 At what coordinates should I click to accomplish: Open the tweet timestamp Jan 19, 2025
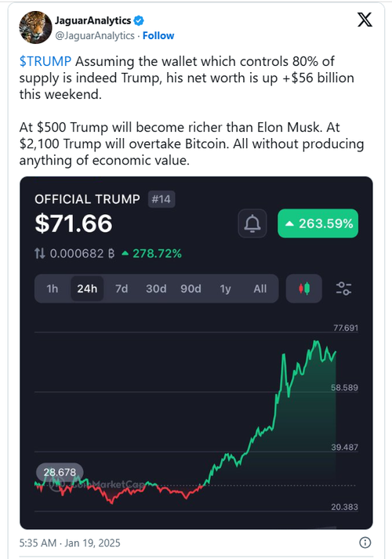(x=70, y=543)
